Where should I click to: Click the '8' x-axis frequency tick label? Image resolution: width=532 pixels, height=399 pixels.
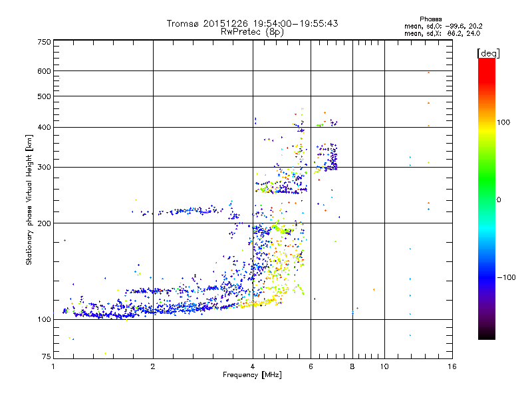point(352,366)
